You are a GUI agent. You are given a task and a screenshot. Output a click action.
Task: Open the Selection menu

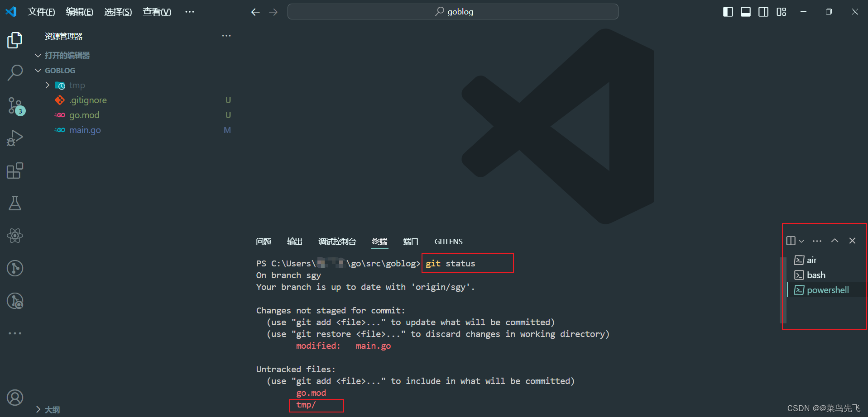(x=118, y=12)
